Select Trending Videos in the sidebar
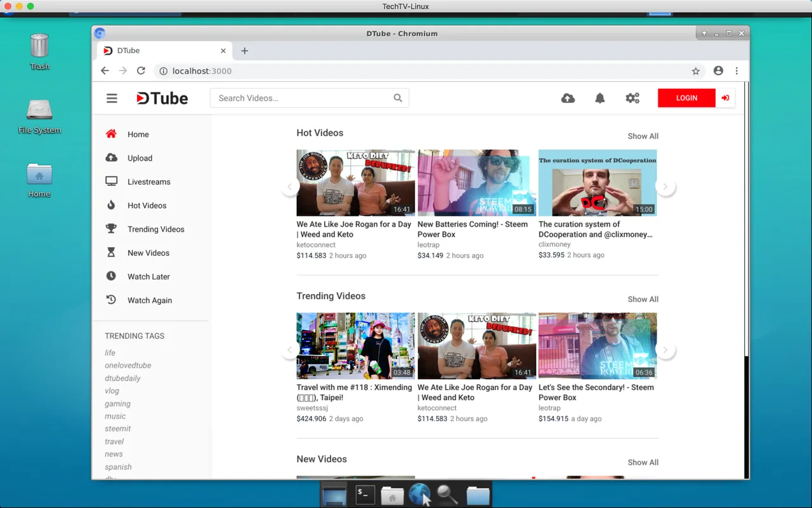Viewport: 812px width, 508px height. [x=156, y=229]
